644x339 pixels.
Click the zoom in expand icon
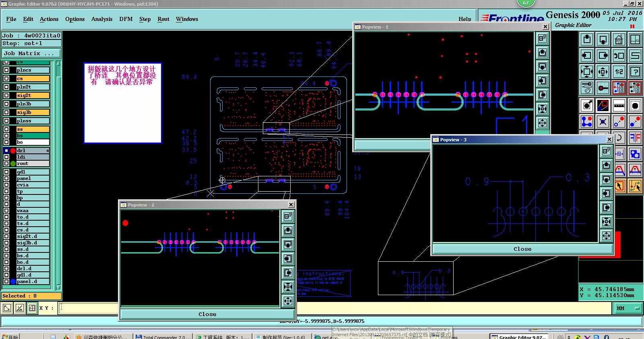point(587,72)
